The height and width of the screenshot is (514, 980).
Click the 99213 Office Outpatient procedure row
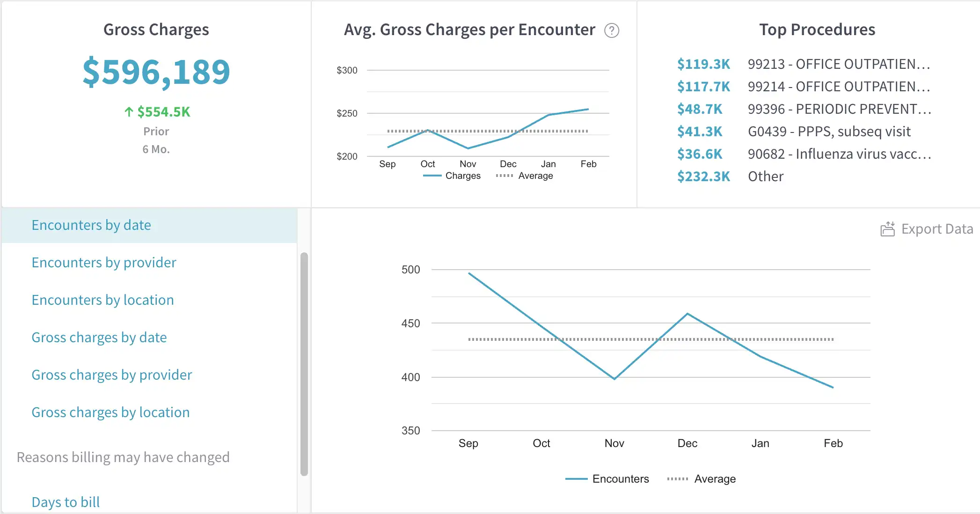click(x=838, y=64)
